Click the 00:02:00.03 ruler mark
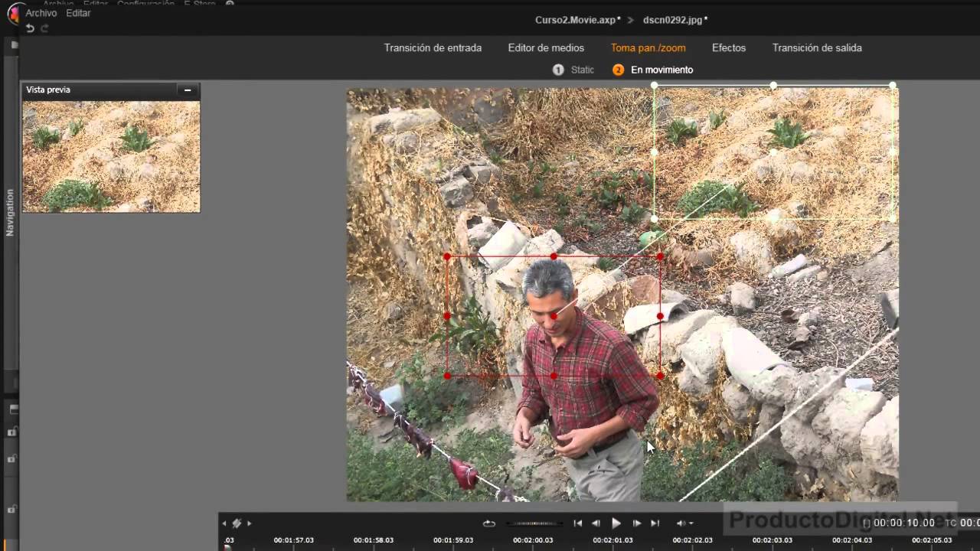 (x=533, y=540)
